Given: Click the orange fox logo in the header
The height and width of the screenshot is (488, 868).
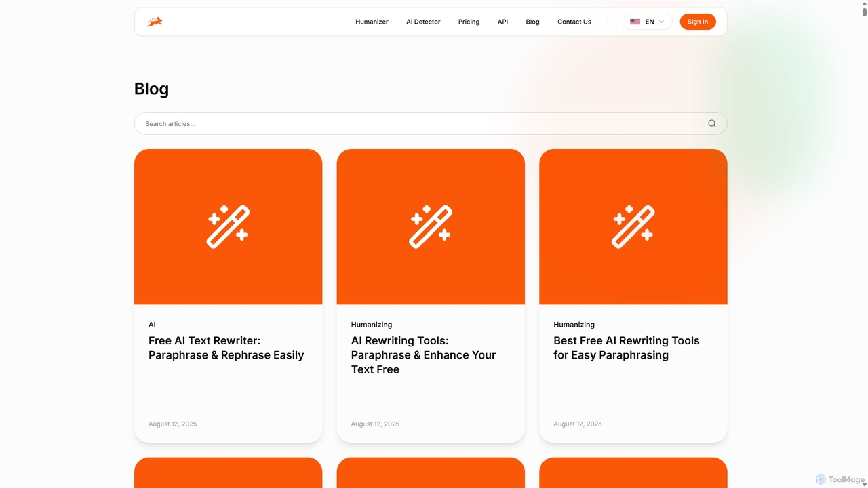Looking at the screenshot, I should 155,22.
